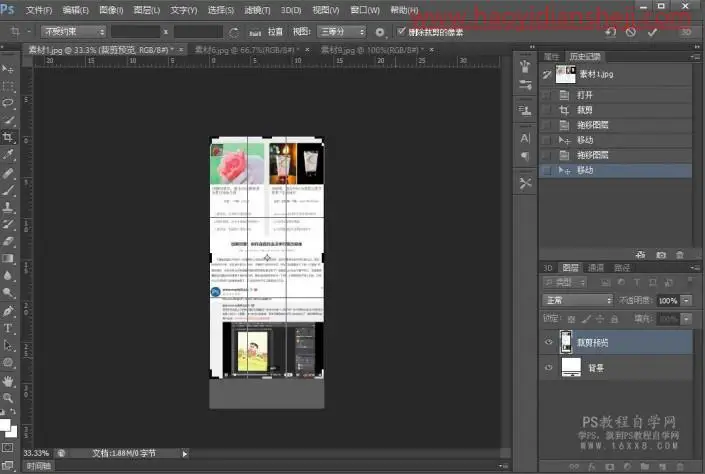Select the Clone Stamp tool
Image resolution: width=705 pixels, height=474 pixels.
pyautogui.click(x=8, y=207)
